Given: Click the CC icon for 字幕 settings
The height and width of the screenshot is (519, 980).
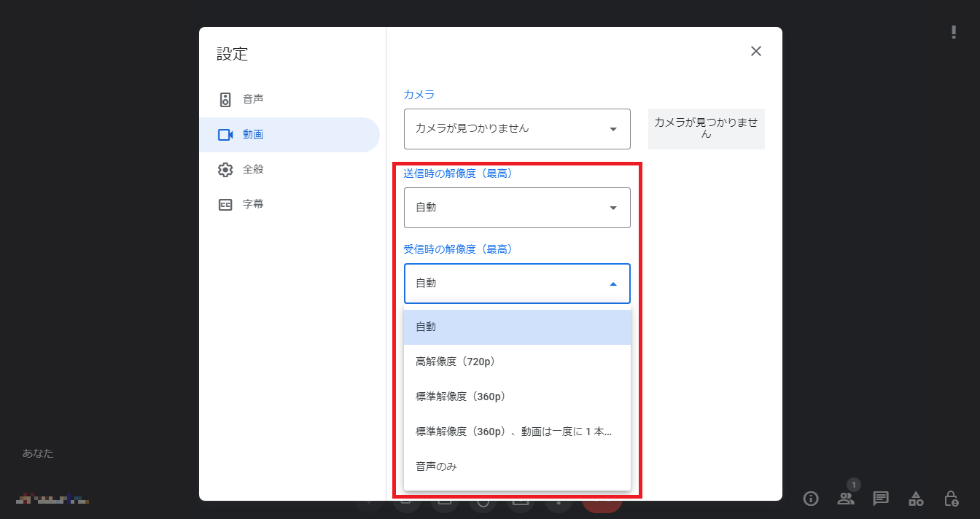Looking at the screenshot, I should click(x=225, y=205).
